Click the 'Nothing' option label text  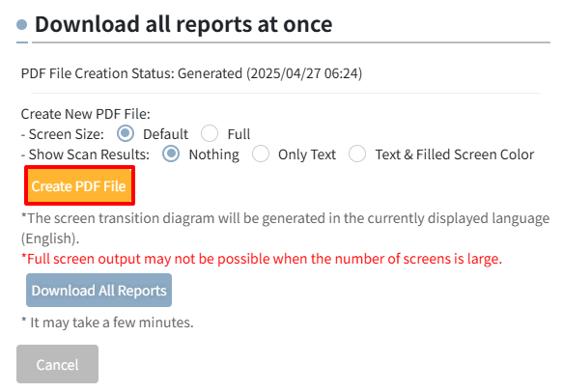(214, 154)
